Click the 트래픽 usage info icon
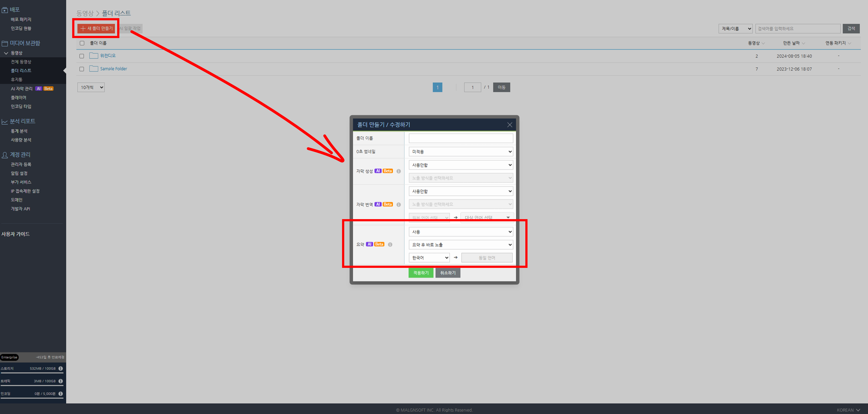The height and width of the screenshot is (414, 868). coord(61,381)
